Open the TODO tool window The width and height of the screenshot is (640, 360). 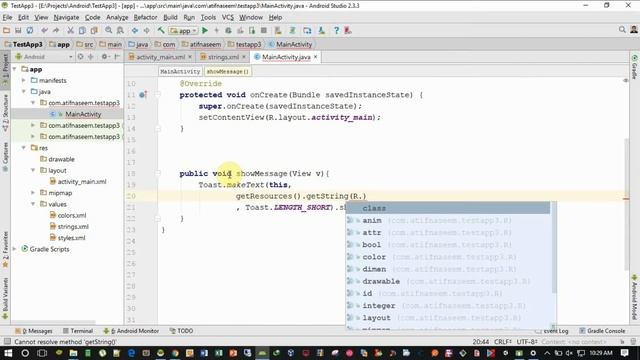coord(181,331)
